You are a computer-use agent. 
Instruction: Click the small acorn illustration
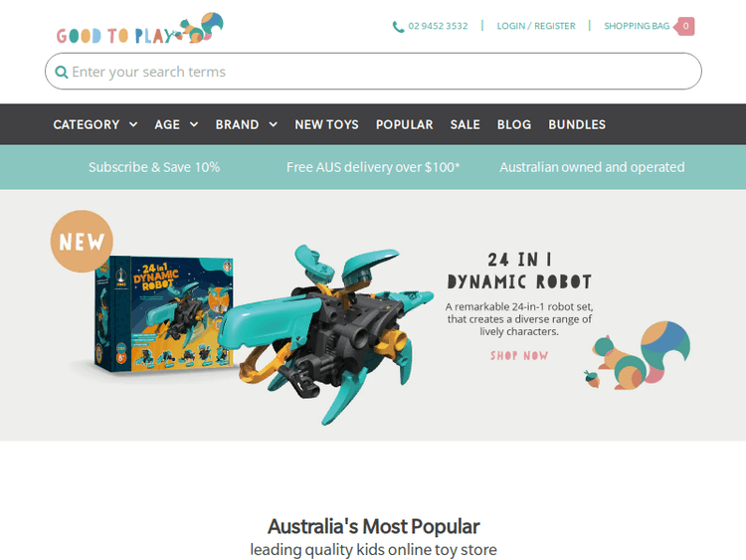click(x=592, y=379)
